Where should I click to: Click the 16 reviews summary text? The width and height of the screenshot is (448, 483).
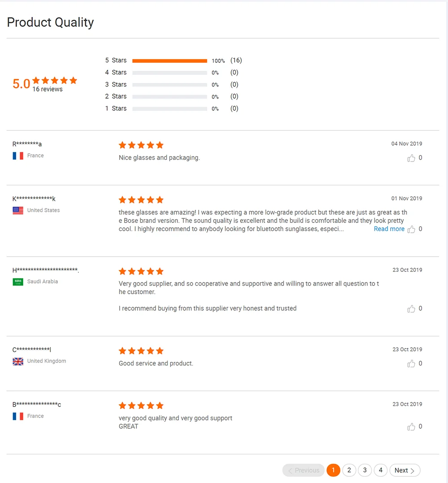click(47, 89)
